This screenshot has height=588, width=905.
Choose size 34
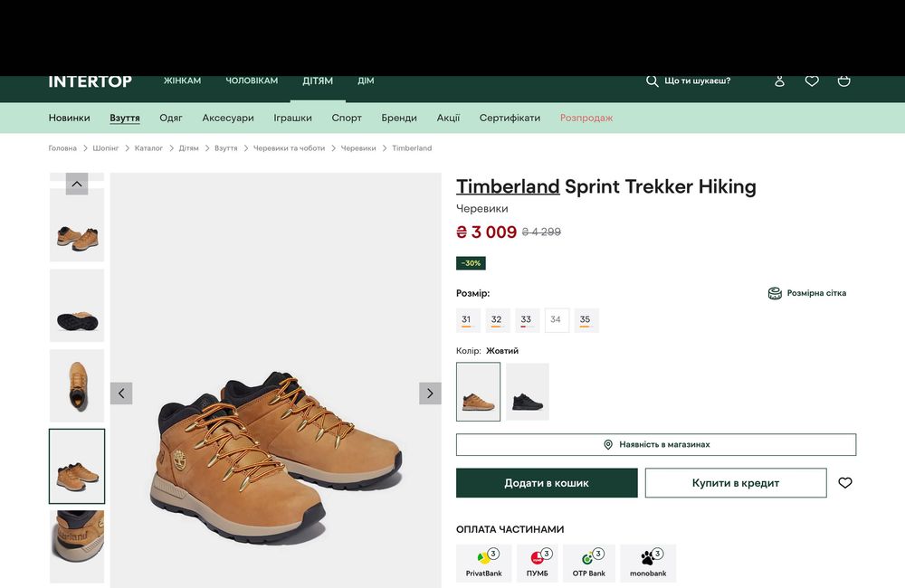[557, 320]
